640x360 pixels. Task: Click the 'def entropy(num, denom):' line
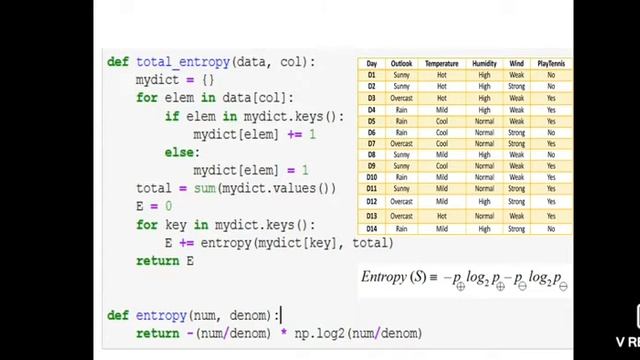193,316
